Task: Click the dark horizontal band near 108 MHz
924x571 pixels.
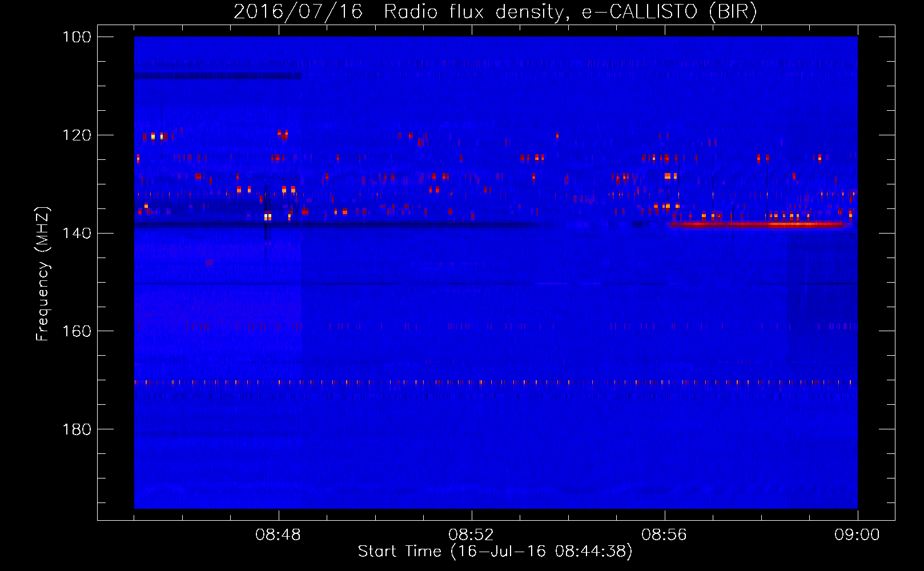Action: pyautogui.click(x=218, y=75)
